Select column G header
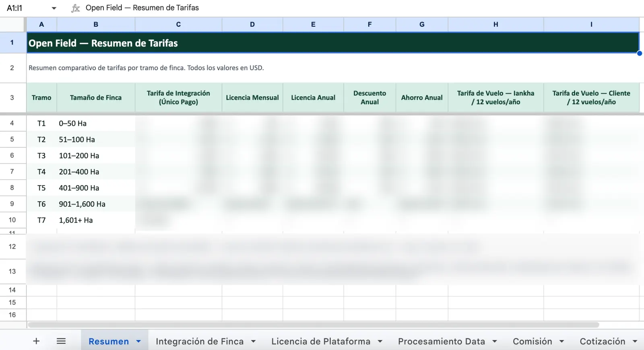The height and width of the screenshot is (350, 644). coord(422,24)
